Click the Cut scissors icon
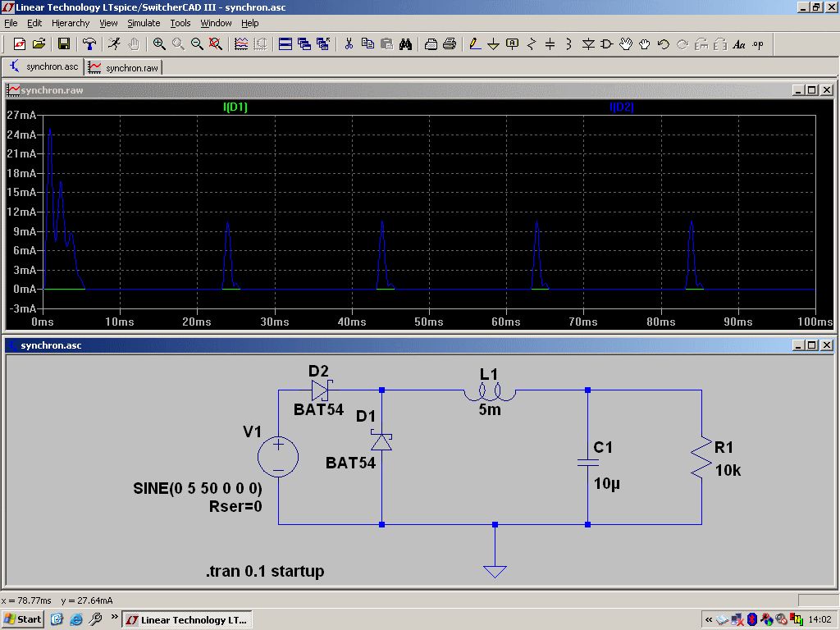This screenshot has width=840, height=630. [x=349, y=44]
